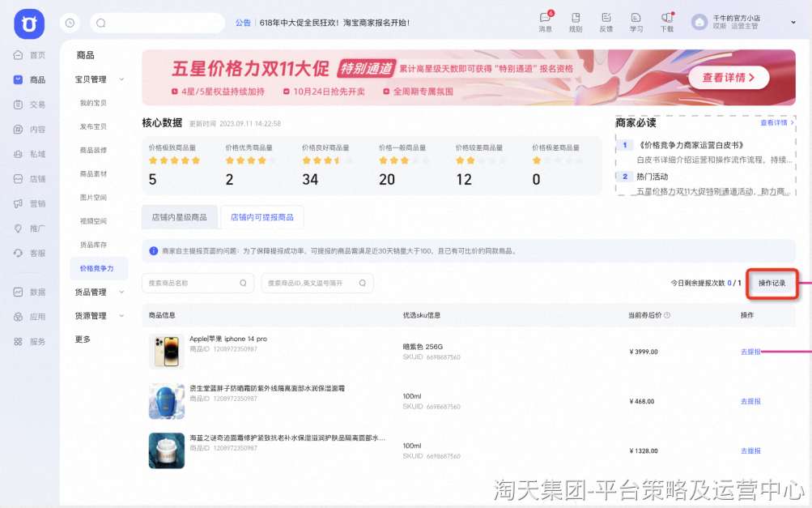812x508 pixels.
Task: Expand the account dropdown arrow
Action: click(793, 23)
